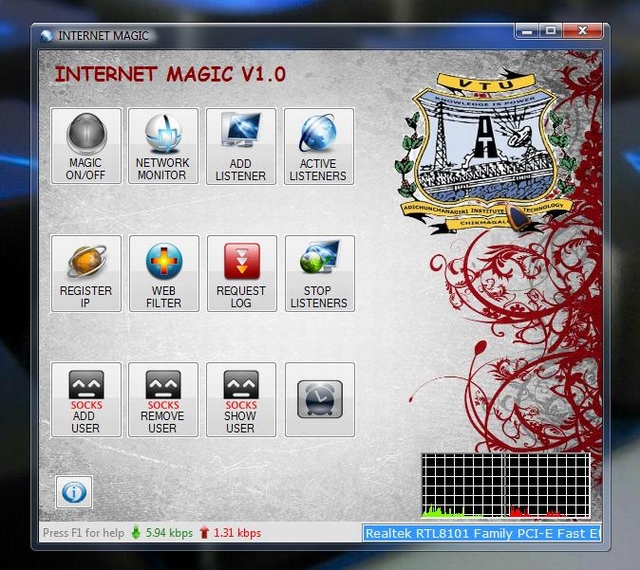This screenshot has width=640, height=570.
Task: Click the VTU institute logo
Action: click(x=484, y=151)
